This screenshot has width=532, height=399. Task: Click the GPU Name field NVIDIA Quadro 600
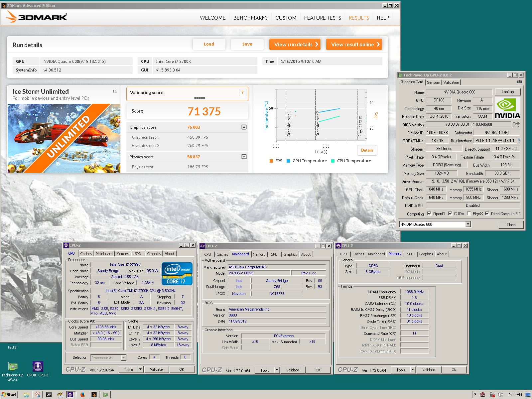click(x=459, y=92)
